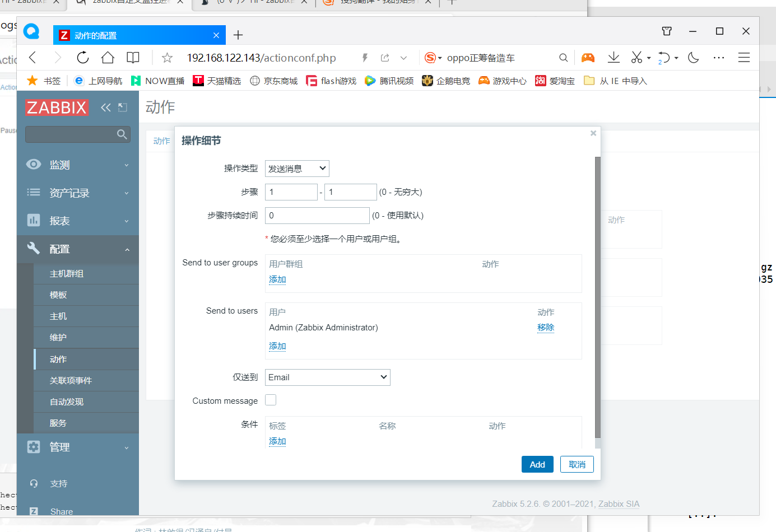776x532 pixels.
Task: Click the 取消 cancel button
Action: (577, 464)
